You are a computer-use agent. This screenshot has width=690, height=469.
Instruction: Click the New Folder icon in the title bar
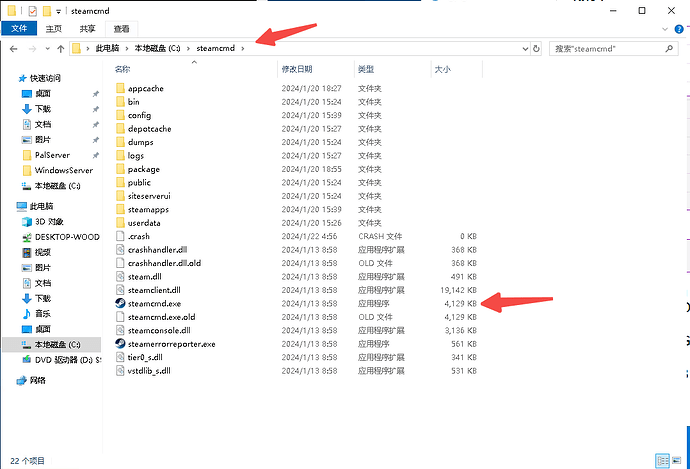click(x=47, y=11)
